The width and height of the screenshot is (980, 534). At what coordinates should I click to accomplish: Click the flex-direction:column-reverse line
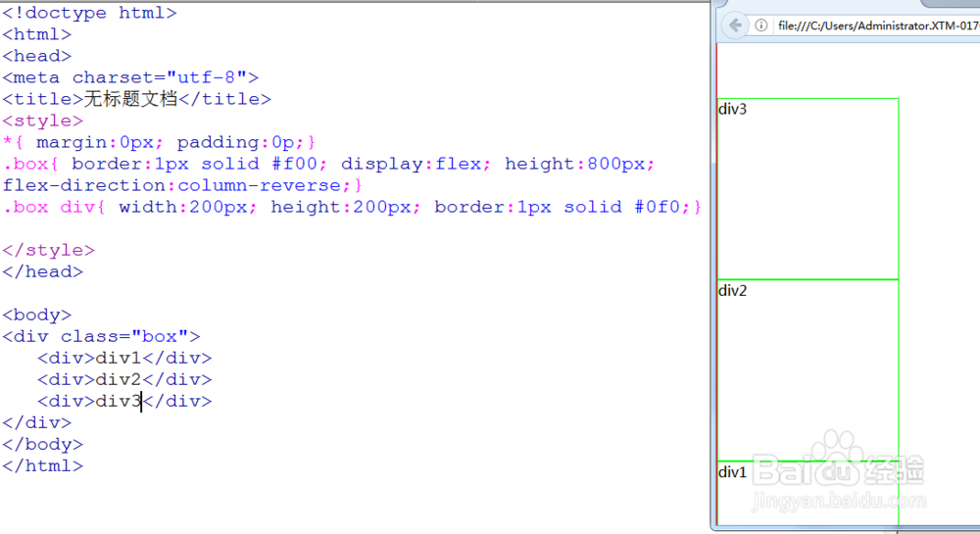tap(182, 185)
